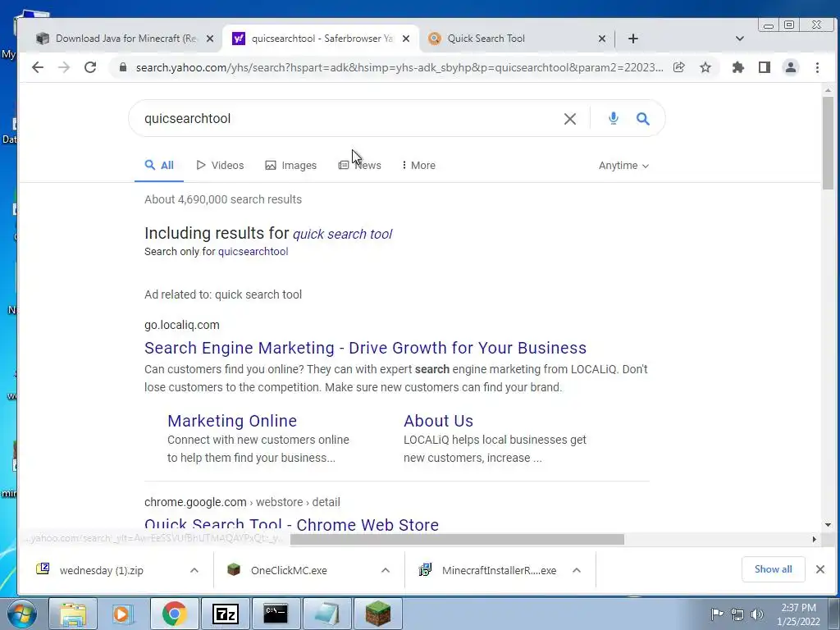Open the notepad taskbar icon
This screenshot has height=630, width=840.
click(326, 614)
